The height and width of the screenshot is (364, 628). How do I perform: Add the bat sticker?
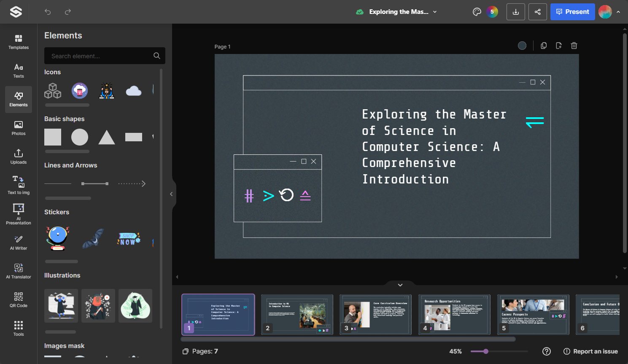93,238
